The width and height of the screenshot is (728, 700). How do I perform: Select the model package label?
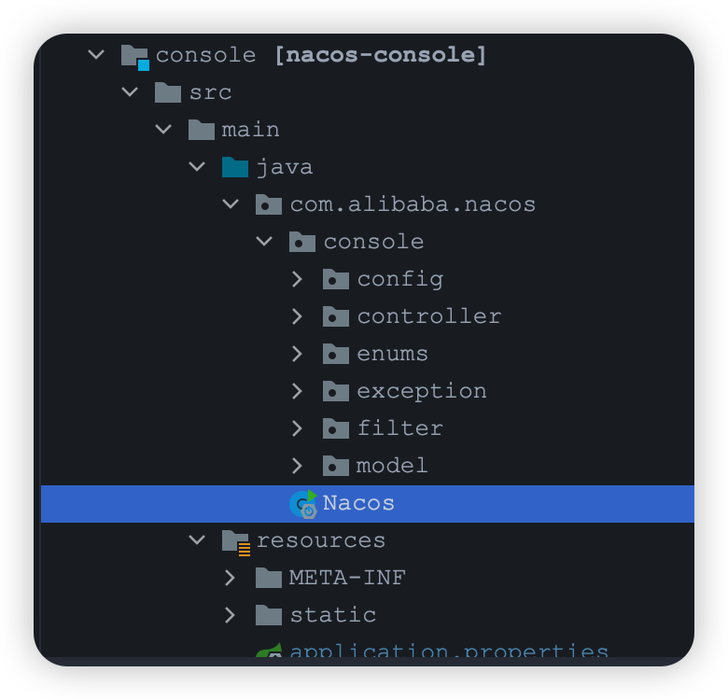tap(392, 466)
